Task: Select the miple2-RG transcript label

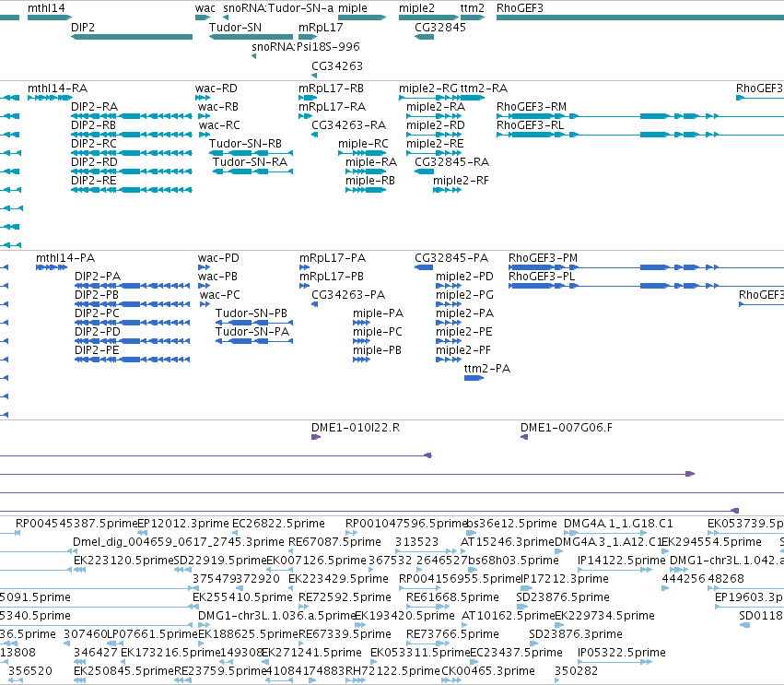Action: point(428,89)
